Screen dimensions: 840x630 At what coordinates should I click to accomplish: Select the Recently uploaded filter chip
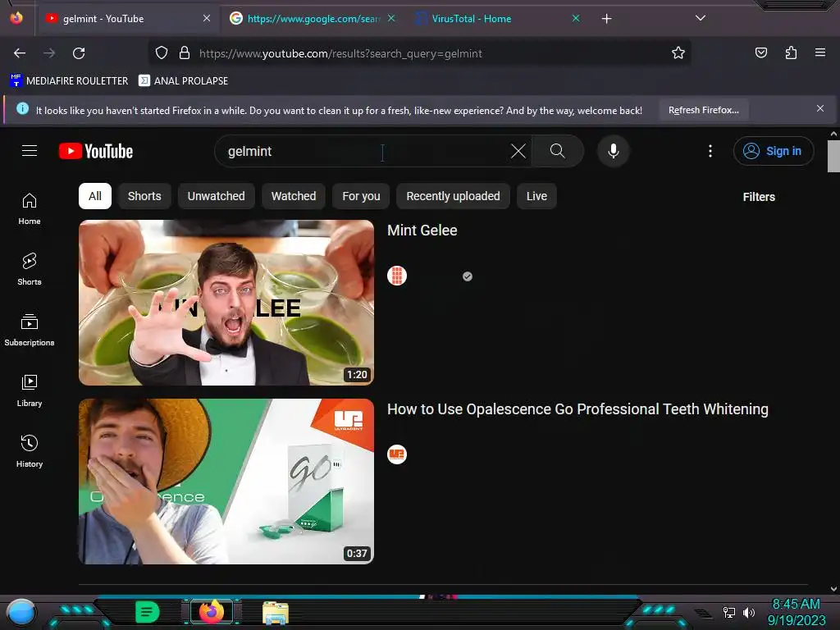click(x=453, y=196)
